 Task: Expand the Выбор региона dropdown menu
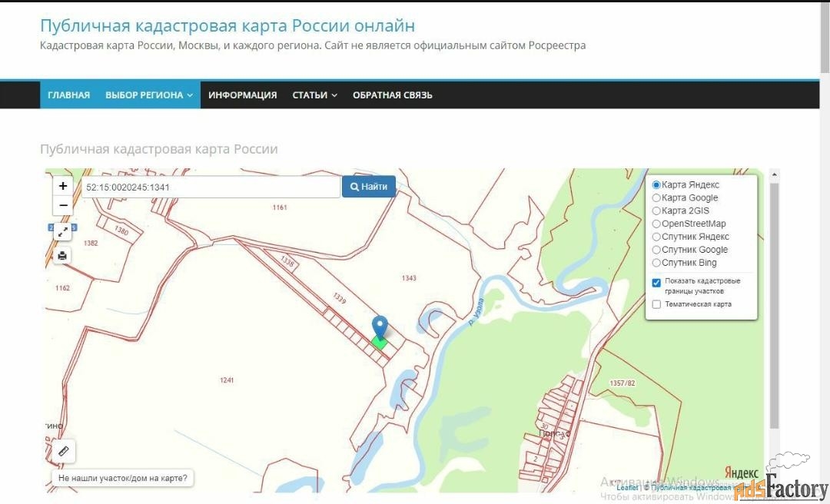tap(149, 95)
